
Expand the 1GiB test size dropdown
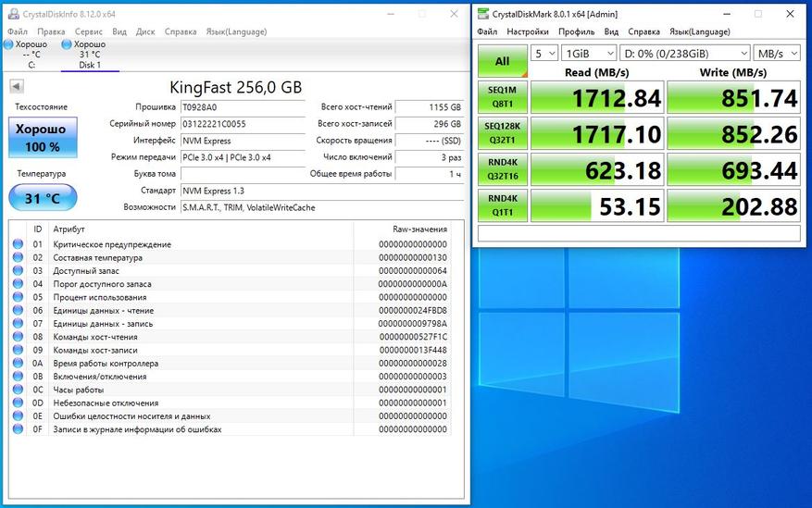click(590, 54)
